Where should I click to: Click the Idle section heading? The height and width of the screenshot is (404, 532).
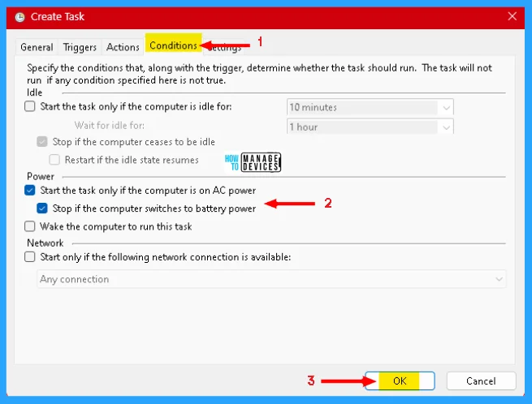[x=34, y=92]
